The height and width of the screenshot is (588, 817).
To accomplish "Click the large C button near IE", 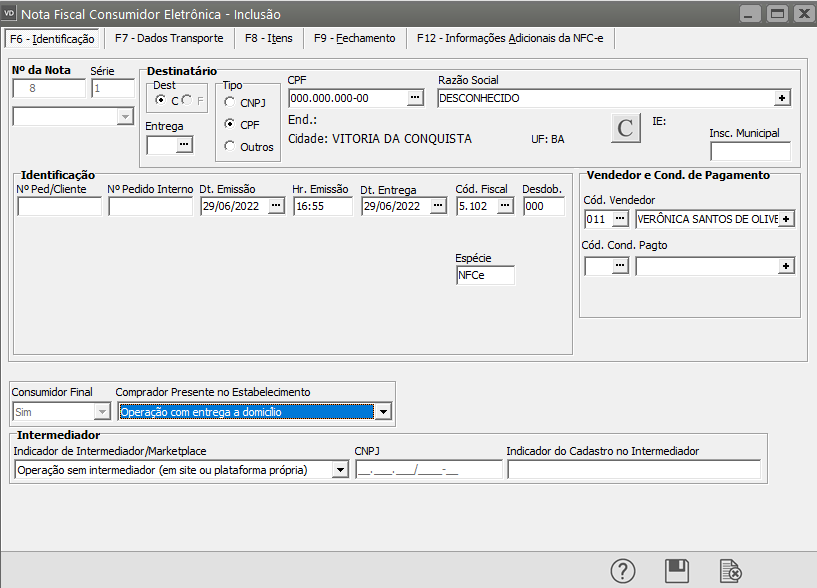I will 625,128.
